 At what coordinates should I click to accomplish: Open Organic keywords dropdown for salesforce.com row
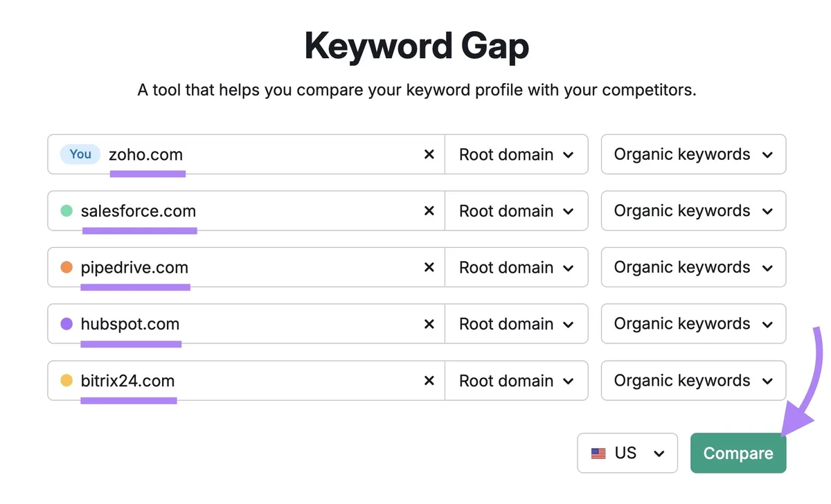693,211
